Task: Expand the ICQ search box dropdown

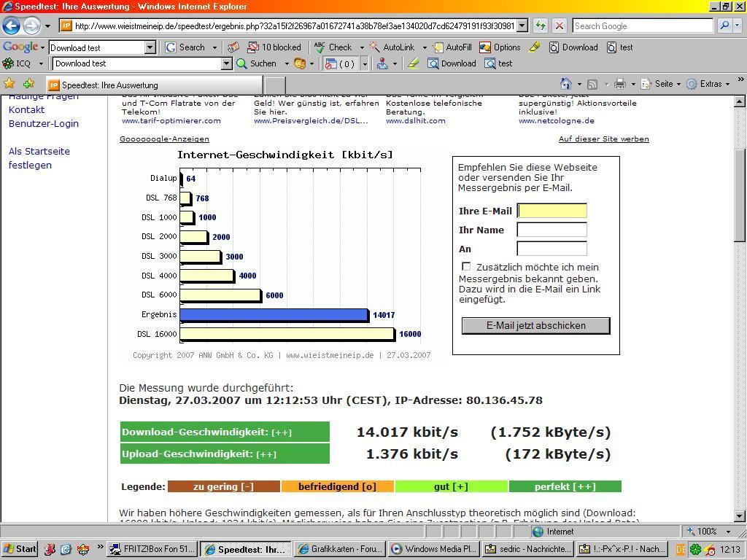Action: [x=227, y=63]
